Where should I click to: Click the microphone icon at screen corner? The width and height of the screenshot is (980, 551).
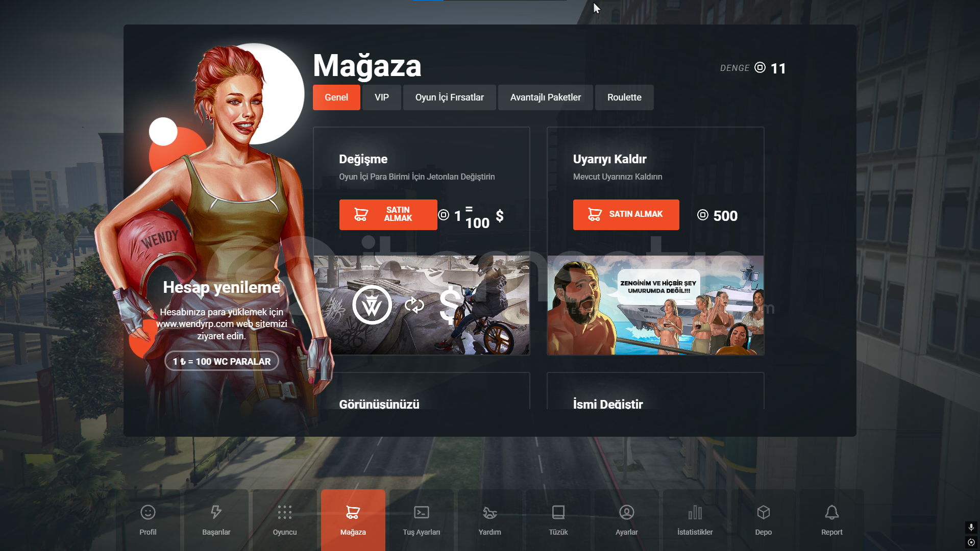(x=971, y=527)
